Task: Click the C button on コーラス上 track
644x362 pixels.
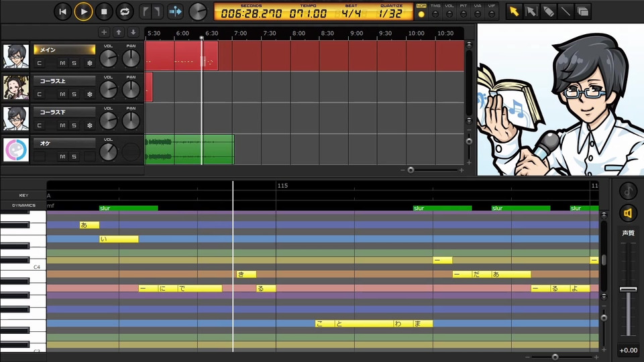Action: 40,95
